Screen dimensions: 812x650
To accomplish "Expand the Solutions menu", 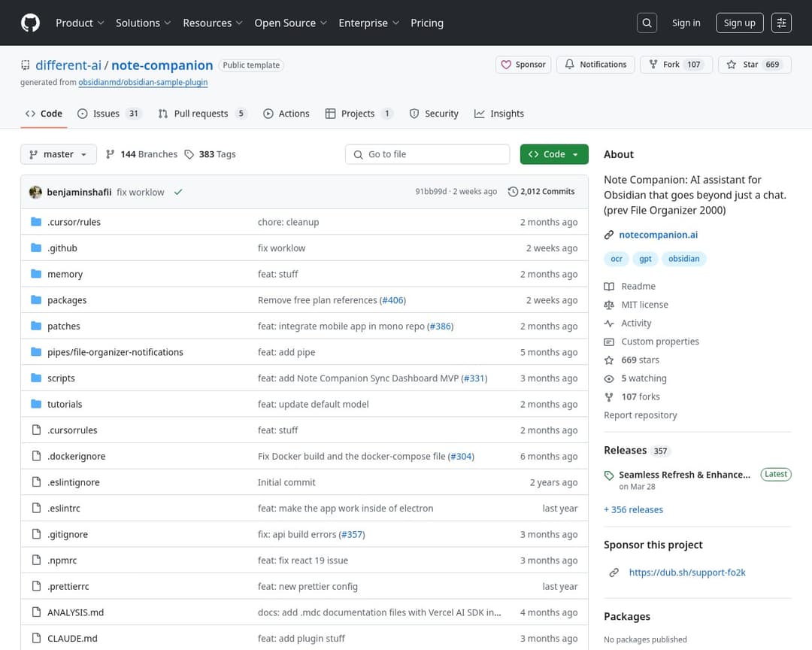I will [x=143, y=23].
